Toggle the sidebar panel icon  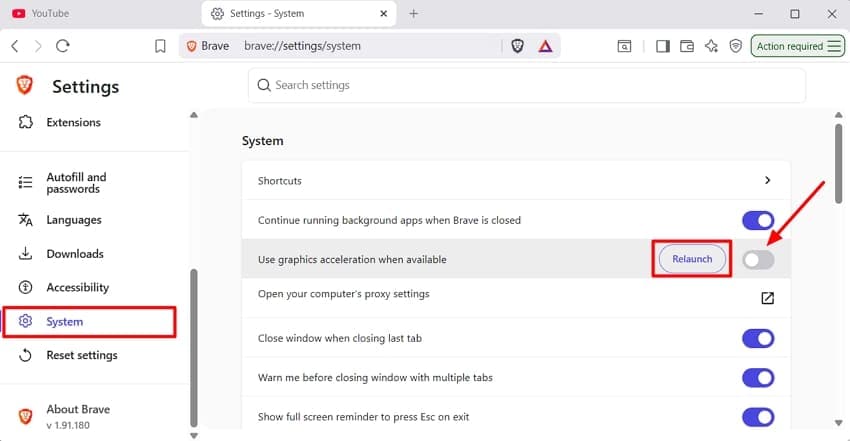662,46
